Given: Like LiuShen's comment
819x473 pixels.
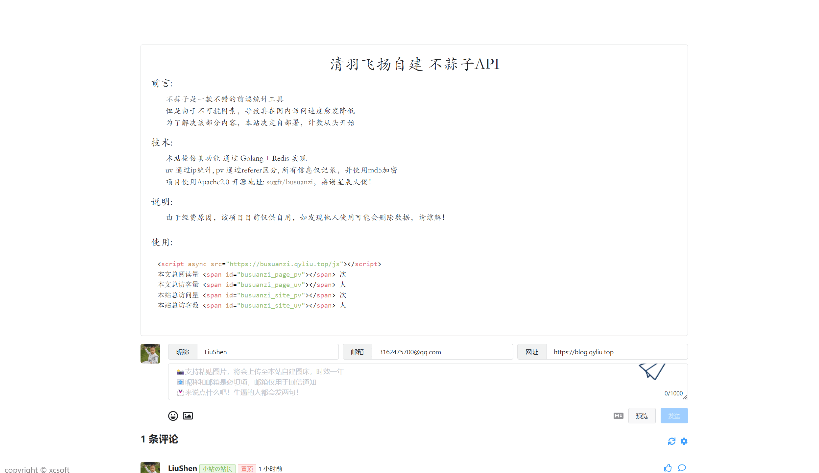Looking at the screenshot, I should [x=668, y=467].
